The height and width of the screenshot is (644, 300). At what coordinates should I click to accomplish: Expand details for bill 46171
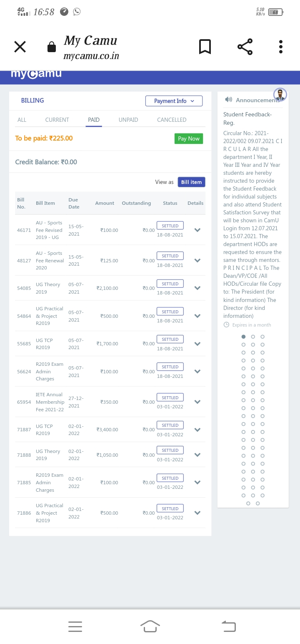(197, 230)
